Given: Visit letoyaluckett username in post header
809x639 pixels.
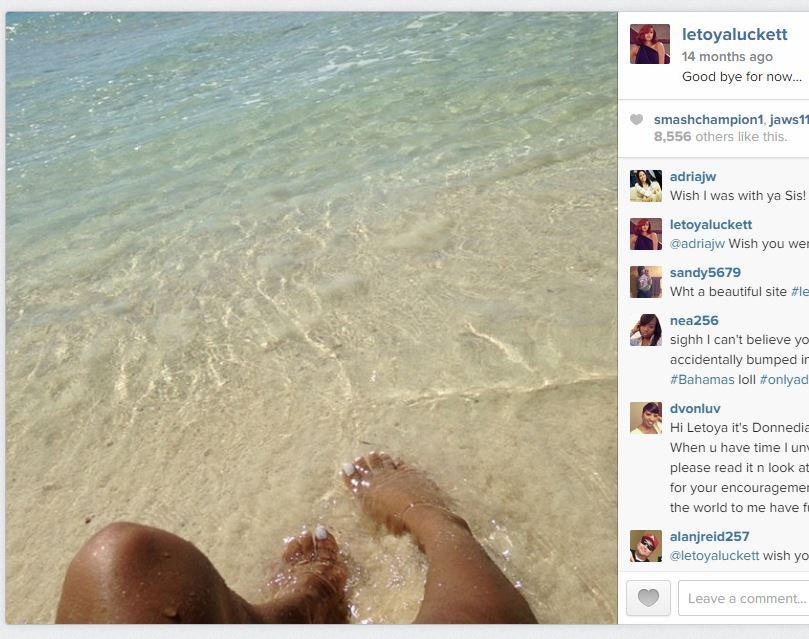Looking at the screenshot, I should [x=734, y=35].
